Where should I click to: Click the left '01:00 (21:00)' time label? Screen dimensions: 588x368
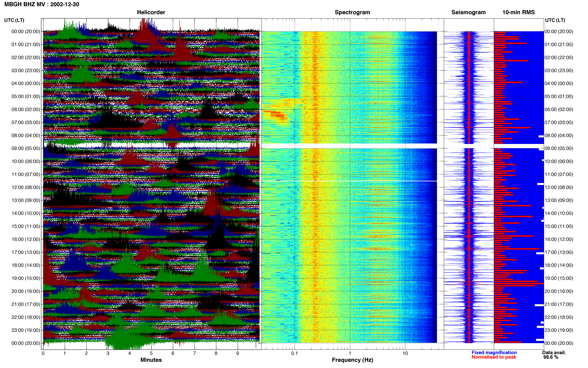(26, 45)
